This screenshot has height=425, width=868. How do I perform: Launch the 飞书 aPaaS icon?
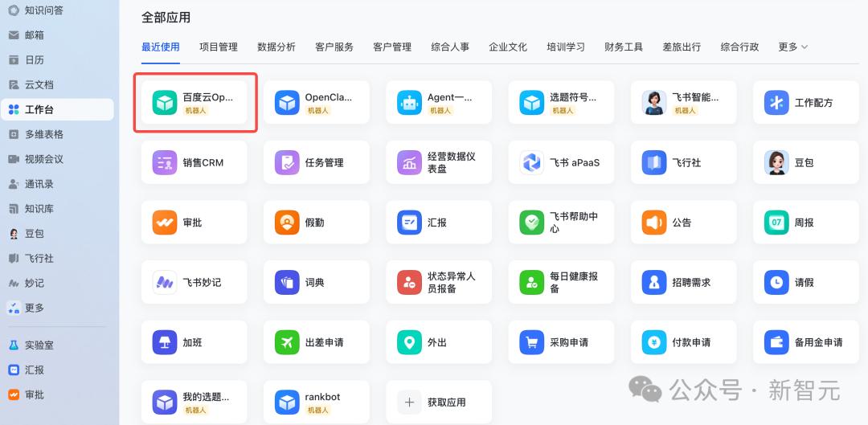[531, 163]
